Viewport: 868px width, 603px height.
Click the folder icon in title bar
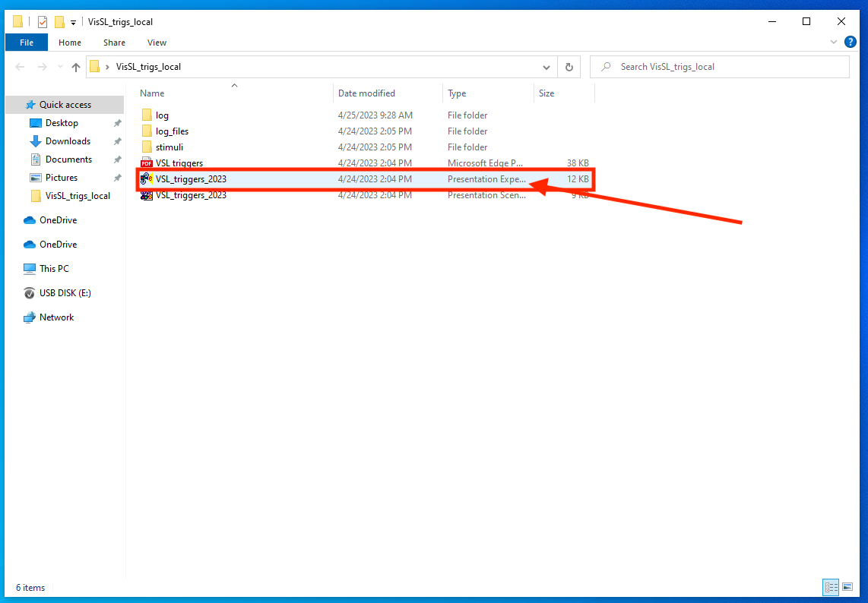click(17, 21)
